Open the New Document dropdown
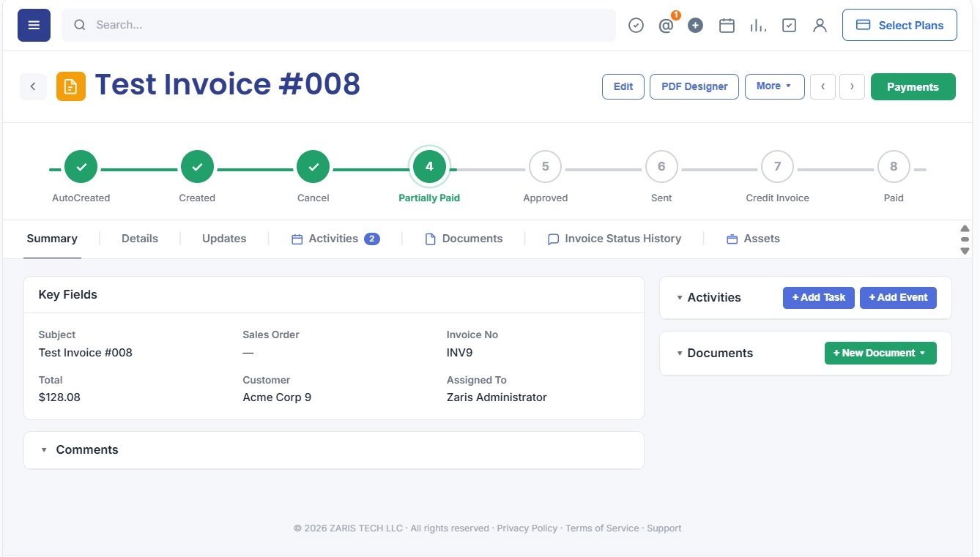 (880, 353)
